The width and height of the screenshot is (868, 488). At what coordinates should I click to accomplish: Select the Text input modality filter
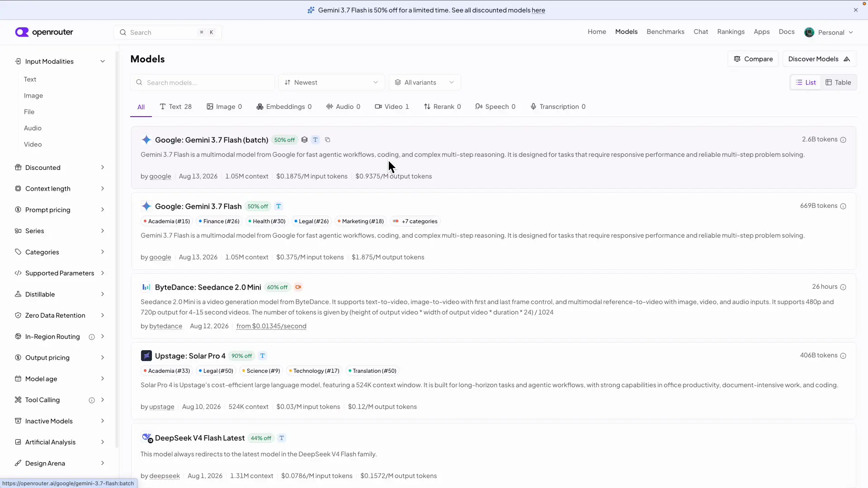point(30,79)
